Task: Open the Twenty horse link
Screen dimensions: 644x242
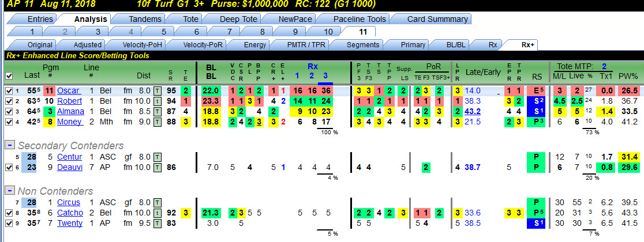Action: (69, 223)
